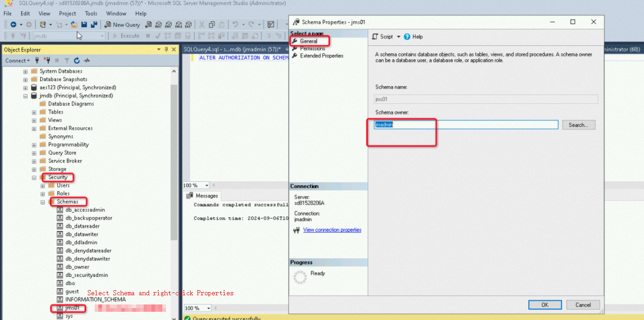The image size is (644, 320).
Task: Select the jms01 schema
Action: pos(72,308)
